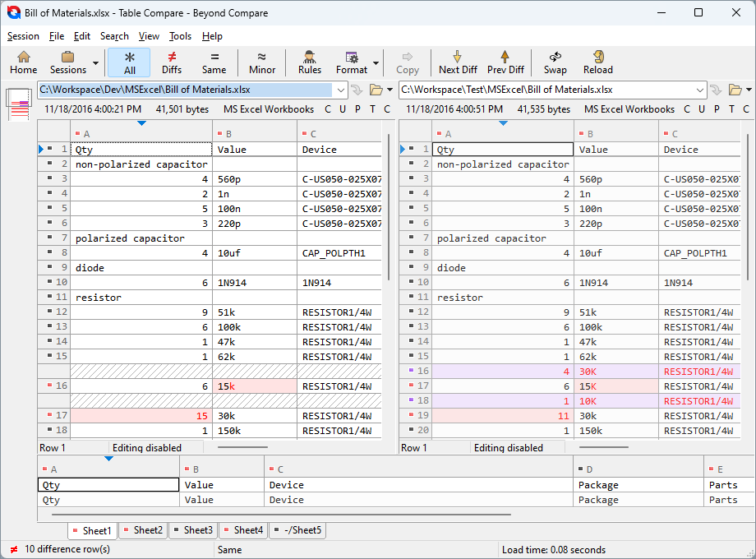Screen dimensions: 756x559
Task: Open the Format dropdown arrow
Action: point(375,62)
